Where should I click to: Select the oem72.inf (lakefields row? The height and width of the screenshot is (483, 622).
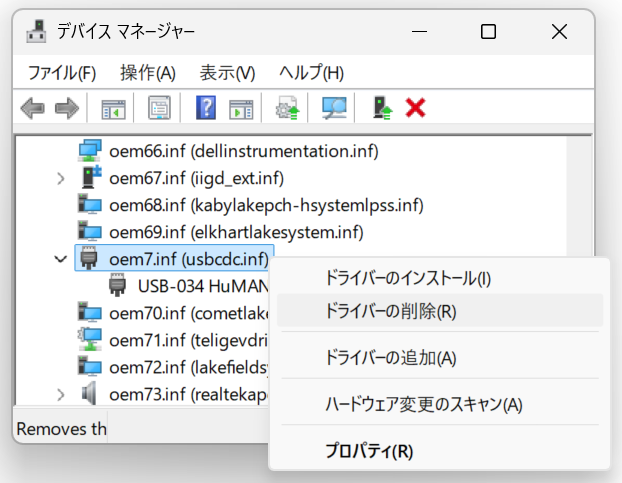(x=188, y=366)
